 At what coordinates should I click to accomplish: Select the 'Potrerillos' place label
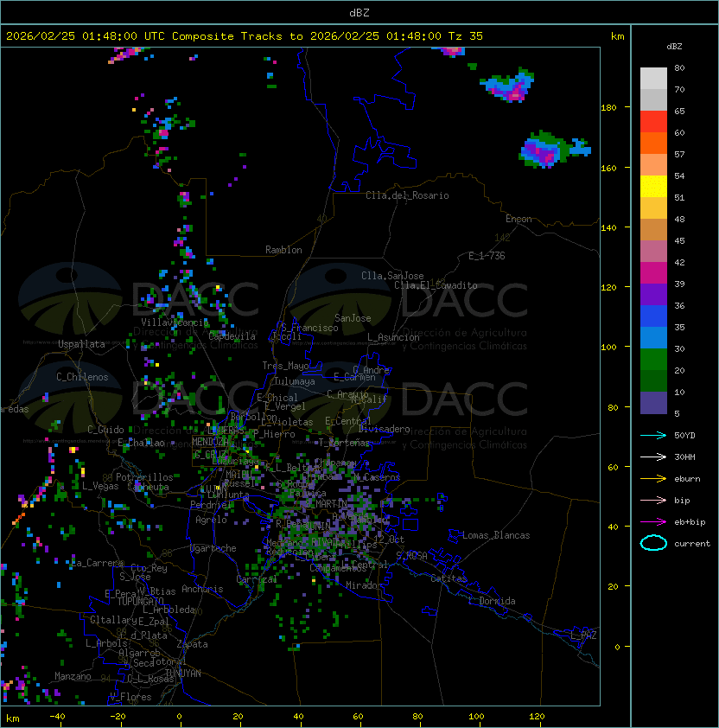click(144, 477)
